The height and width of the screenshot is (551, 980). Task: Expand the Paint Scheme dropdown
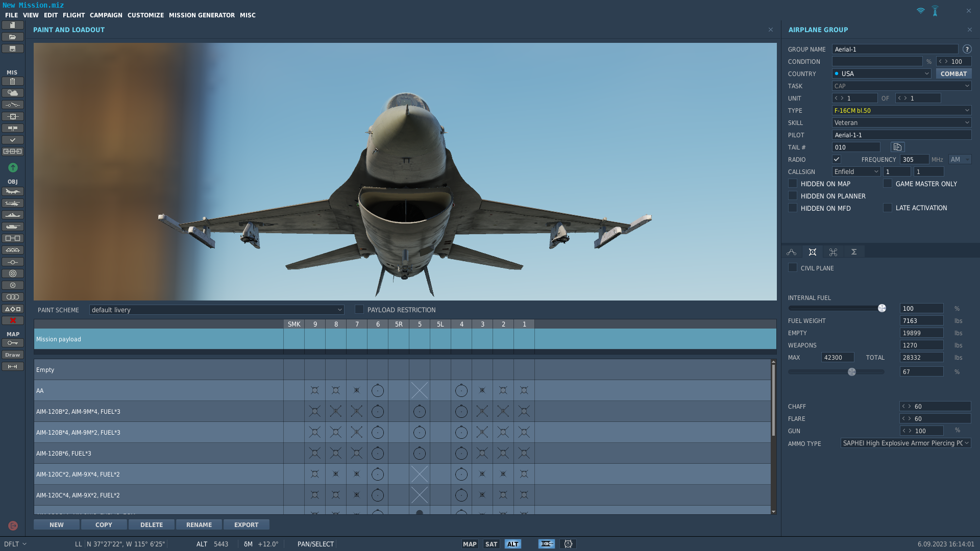(x=216, y=310)
